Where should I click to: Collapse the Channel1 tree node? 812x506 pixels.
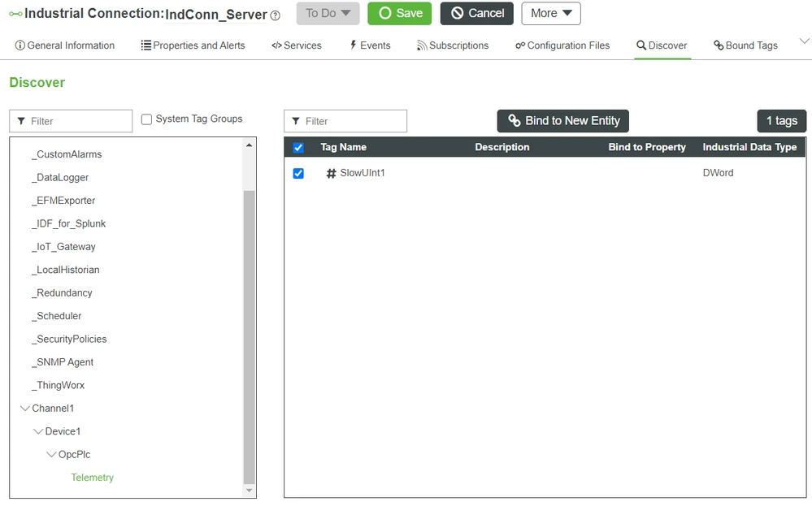point(24,409)
